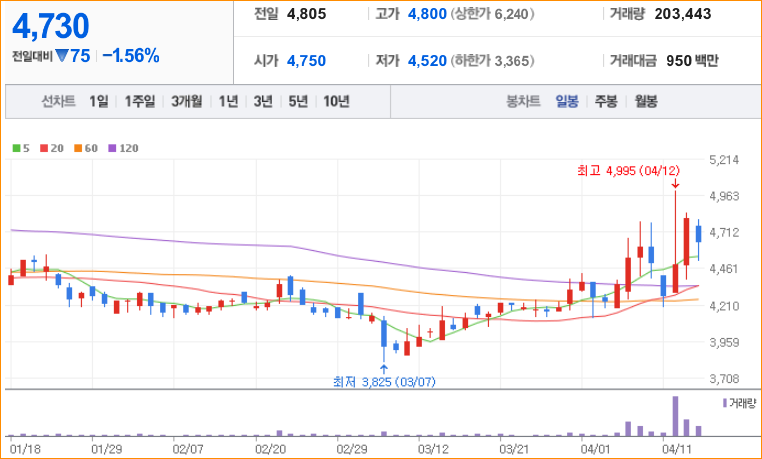Click the 전일대비 label
This screenshot has height=459, width=762.
33,57
